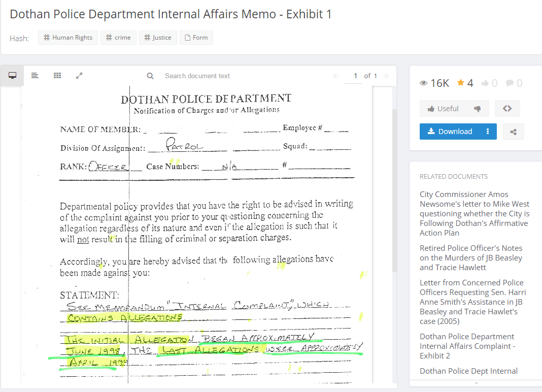Open City Commissioner Amos Newsome's letter link
The image size is (542, 392).
tap(474, 213)
